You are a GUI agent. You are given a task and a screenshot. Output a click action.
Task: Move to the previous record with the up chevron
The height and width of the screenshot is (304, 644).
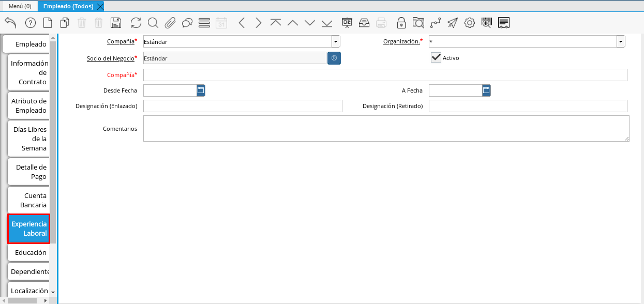tap(293, 23)
